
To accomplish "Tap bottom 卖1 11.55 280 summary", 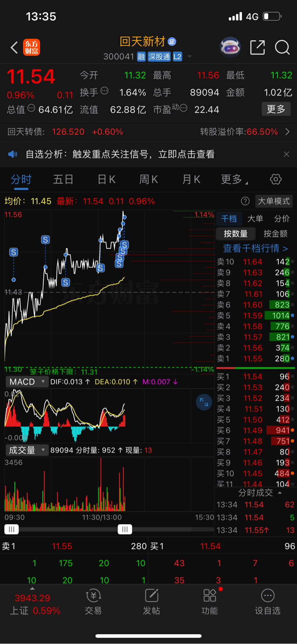I will coord(74,546).
